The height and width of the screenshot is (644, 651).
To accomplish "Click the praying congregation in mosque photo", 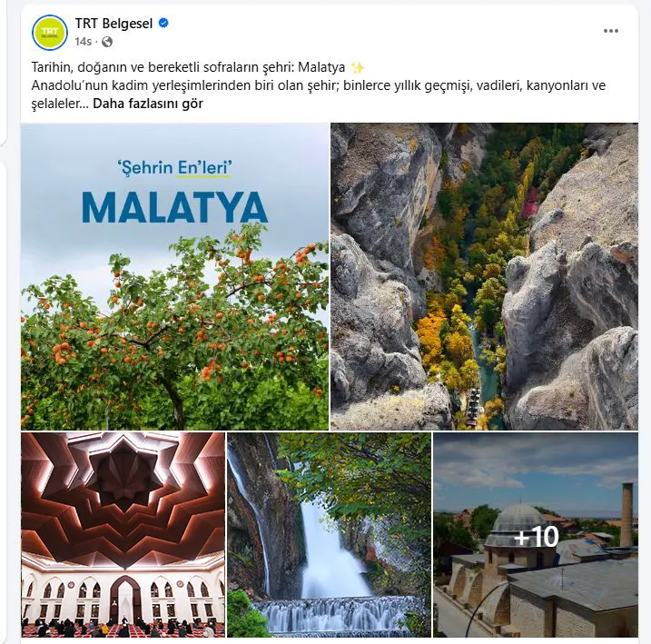I will point(123,626).
